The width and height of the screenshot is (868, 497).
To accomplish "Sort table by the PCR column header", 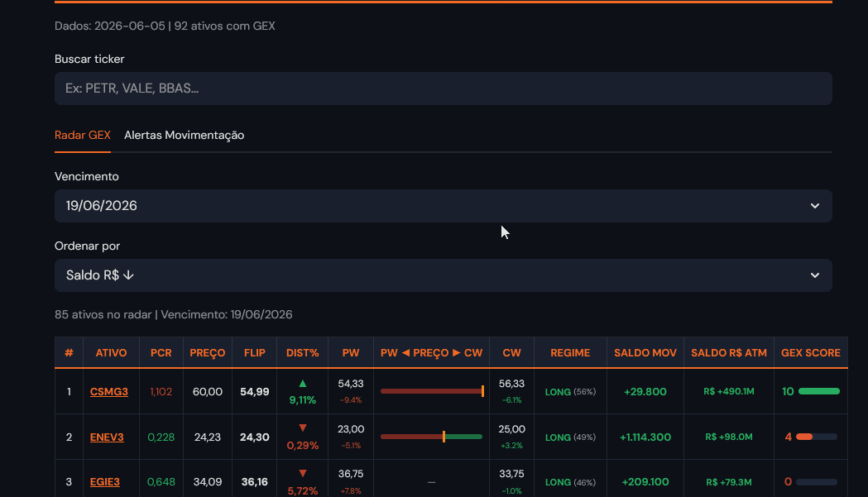I will click(161, 352).
